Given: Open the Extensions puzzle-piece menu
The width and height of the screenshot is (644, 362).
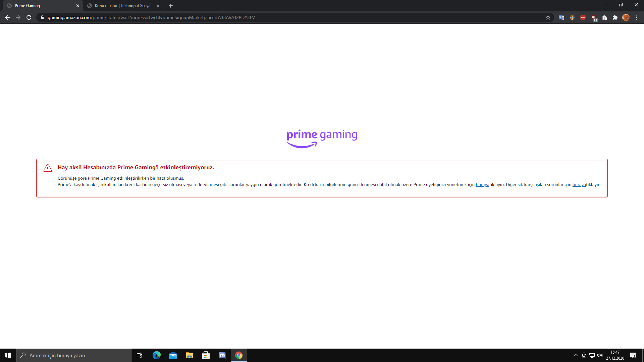Looking at the screenshot, I should pos(615,17).
